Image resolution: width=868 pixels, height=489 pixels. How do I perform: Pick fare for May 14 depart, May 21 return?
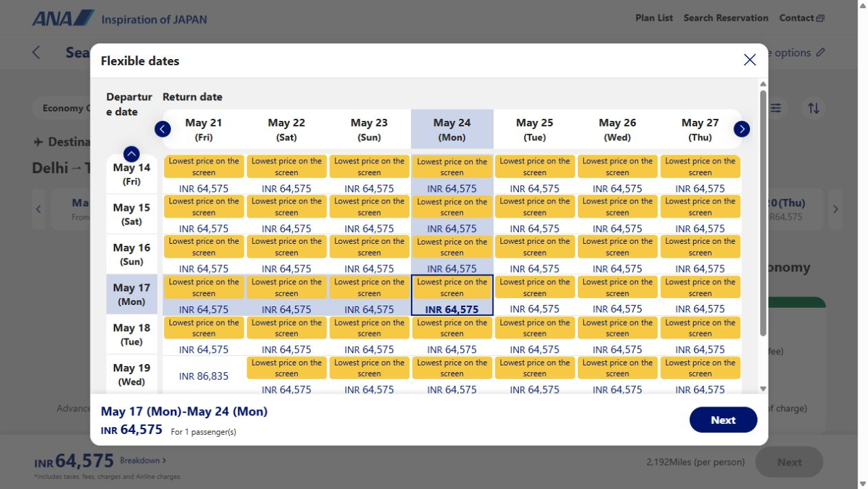(x=204, y=174)
